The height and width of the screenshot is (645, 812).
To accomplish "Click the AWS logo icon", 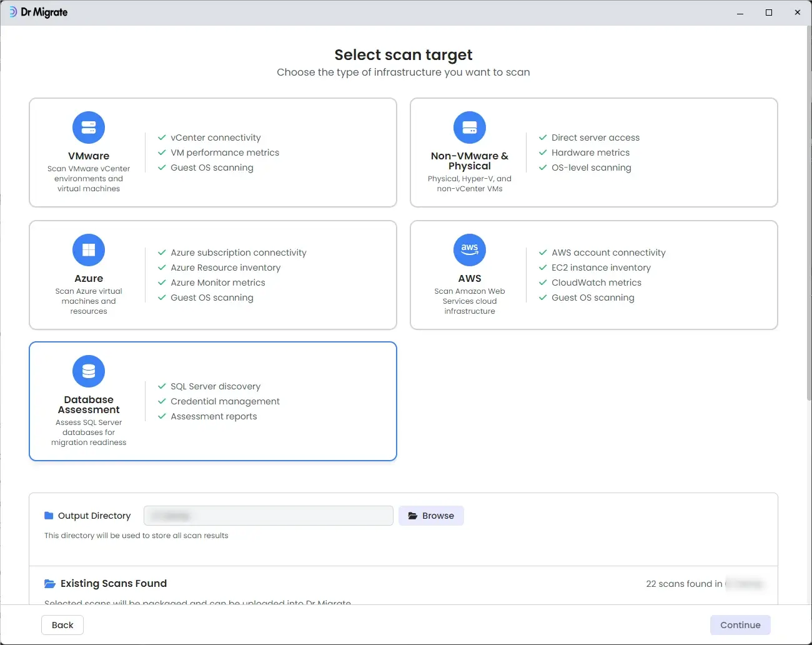I will [470, 250].
